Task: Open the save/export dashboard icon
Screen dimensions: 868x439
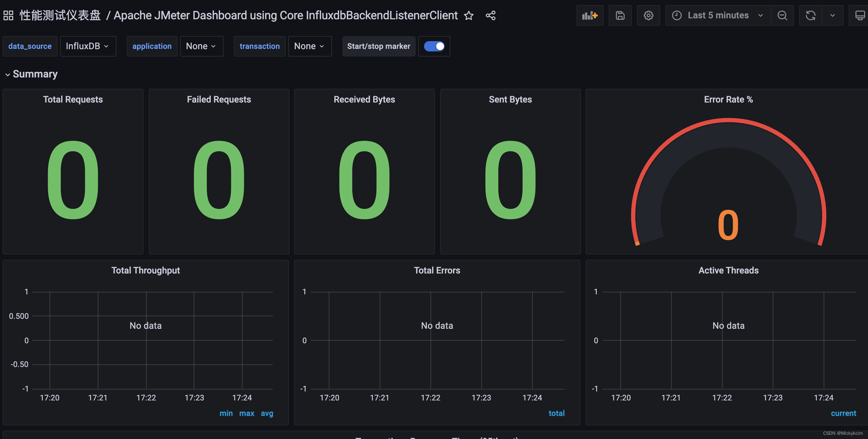Action: tap(619, 15)
